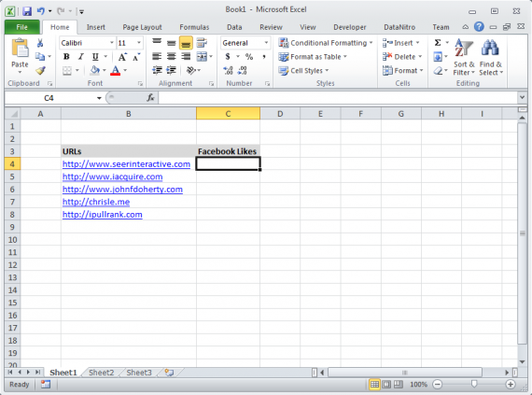Open the font size 11 dropdown
The image size is (532, 395).
(139, 43)
